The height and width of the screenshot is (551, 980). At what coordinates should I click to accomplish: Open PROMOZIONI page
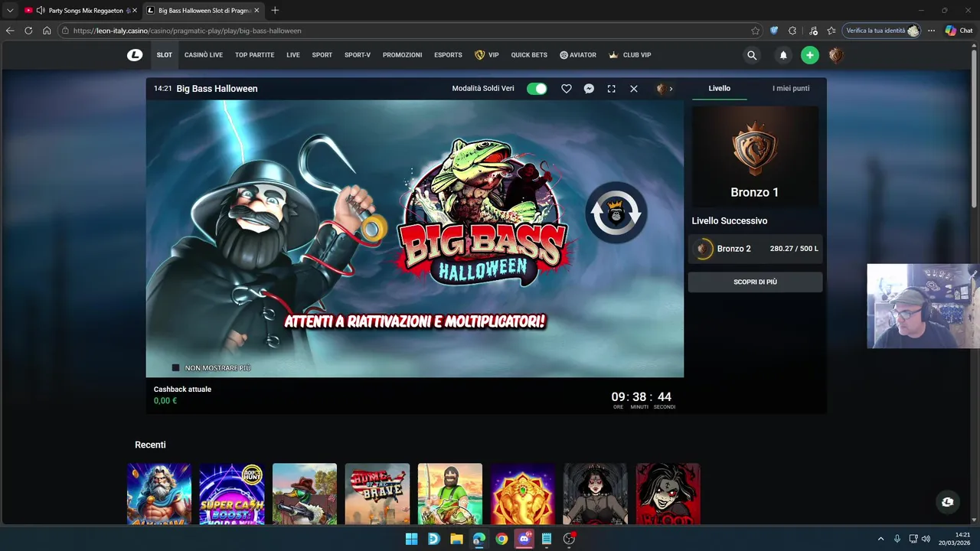(403, 55)
